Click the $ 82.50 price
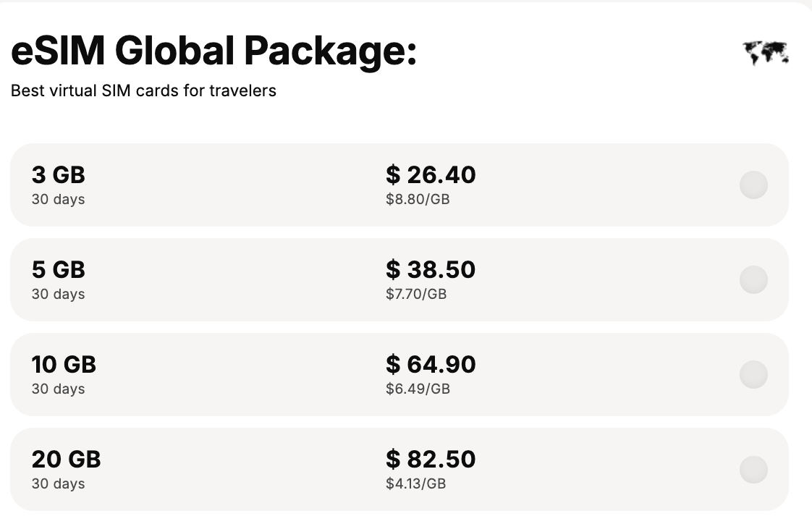The image size is (812, 524). point(431,460)
